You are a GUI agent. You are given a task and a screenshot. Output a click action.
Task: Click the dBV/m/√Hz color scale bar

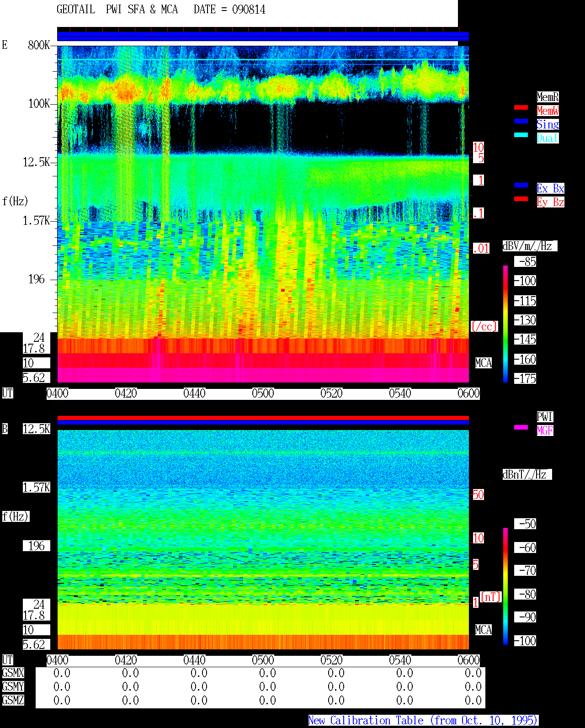(x=505, y=324)
